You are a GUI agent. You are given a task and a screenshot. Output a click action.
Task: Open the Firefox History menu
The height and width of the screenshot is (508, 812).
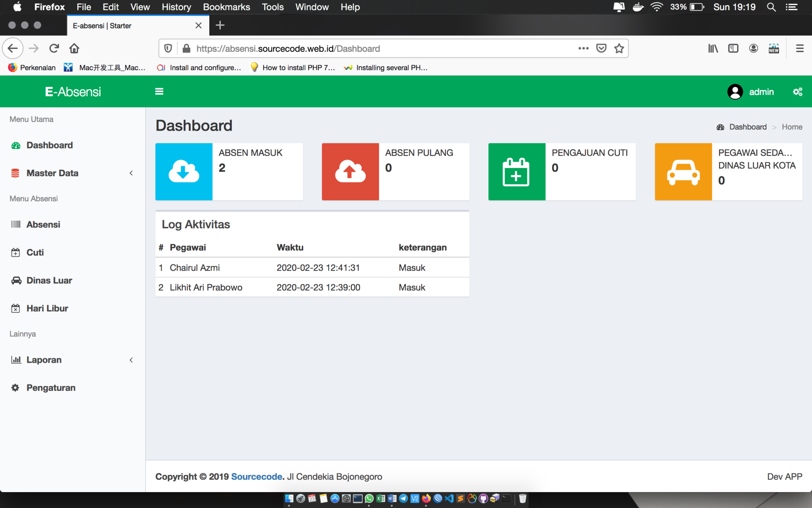pos(176,7)
